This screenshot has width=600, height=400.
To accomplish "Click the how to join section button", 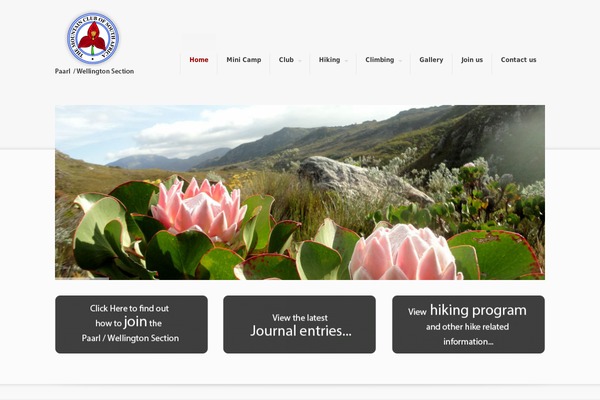I will pos(131,324).
